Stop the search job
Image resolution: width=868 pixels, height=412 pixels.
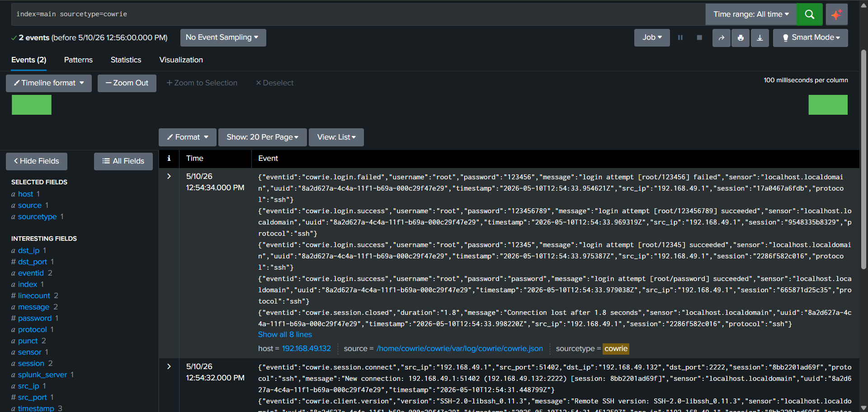pyautogui.click(x=699, y=38)
